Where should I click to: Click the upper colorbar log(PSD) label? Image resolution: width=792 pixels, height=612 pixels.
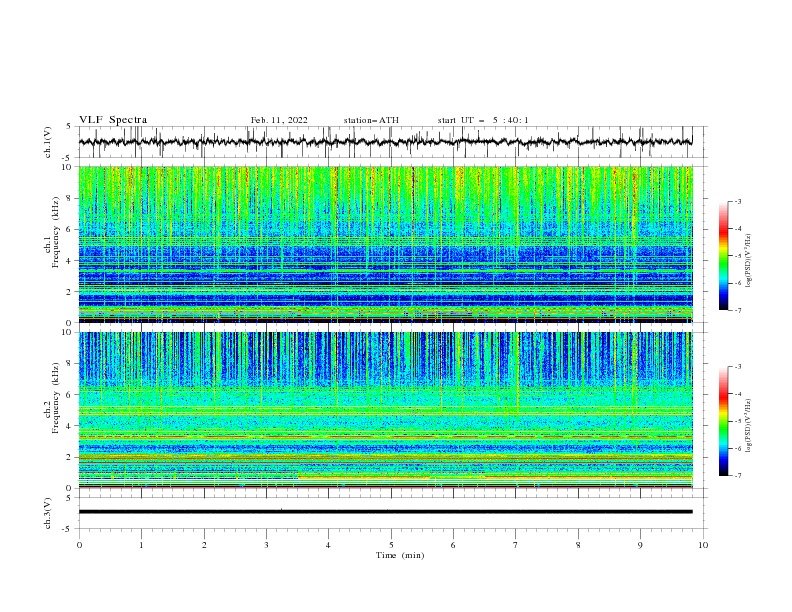[749, 261]
